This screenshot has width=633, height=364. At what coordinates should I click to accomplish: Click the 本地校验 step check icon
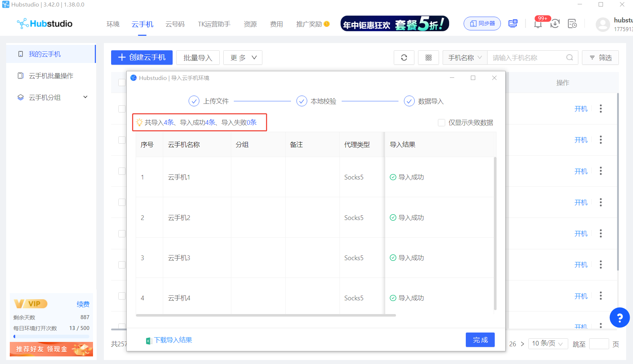point(302,101)
